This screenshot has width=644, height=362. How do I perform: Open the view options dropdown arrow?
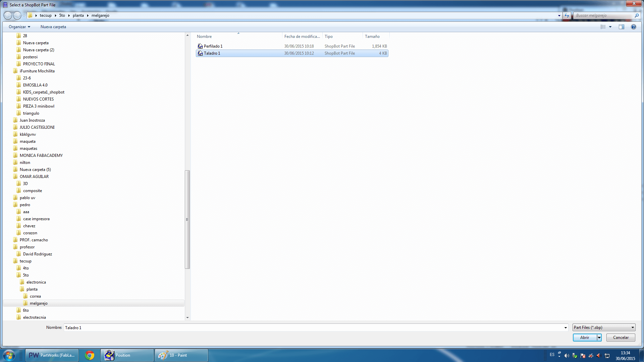(610, 27)
